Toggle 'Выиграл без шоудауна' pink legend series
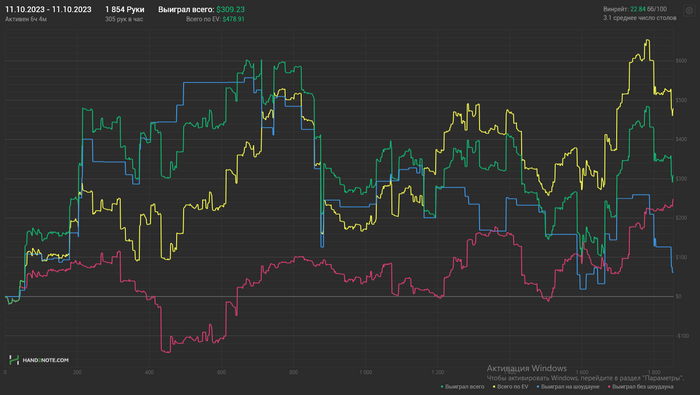The image size is (700, 395). (x=641, y=387)
